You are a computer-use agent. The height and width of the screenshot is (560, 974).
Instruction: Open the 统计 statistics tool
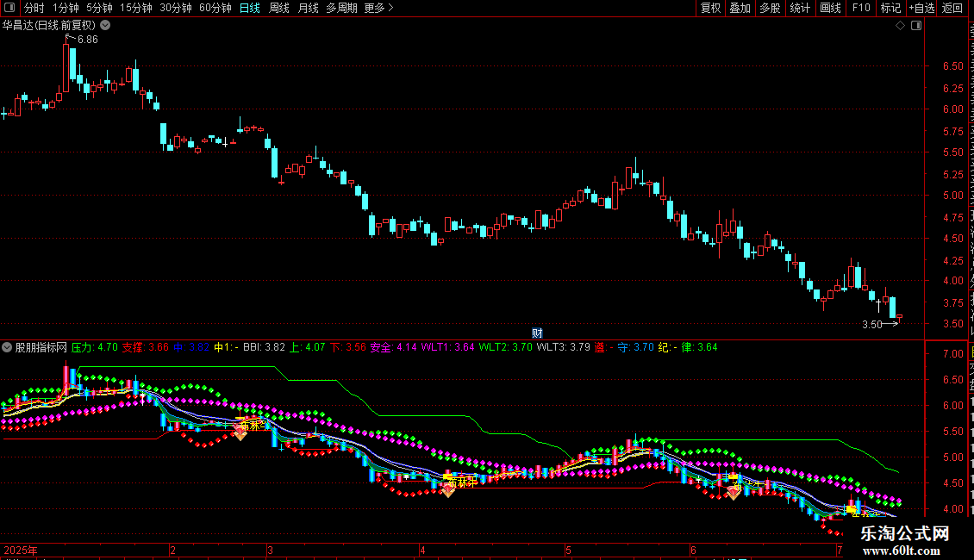799,8
